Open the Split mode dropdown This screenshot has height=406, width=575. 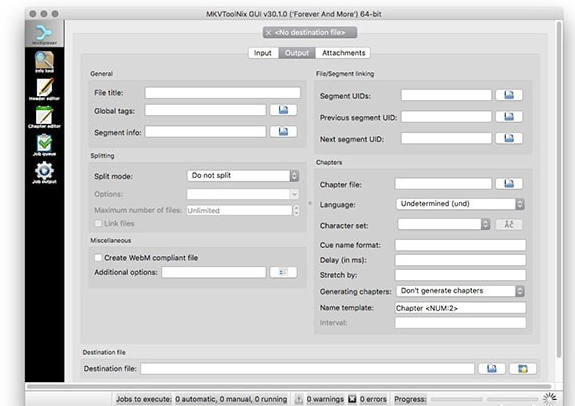[243, 176]
